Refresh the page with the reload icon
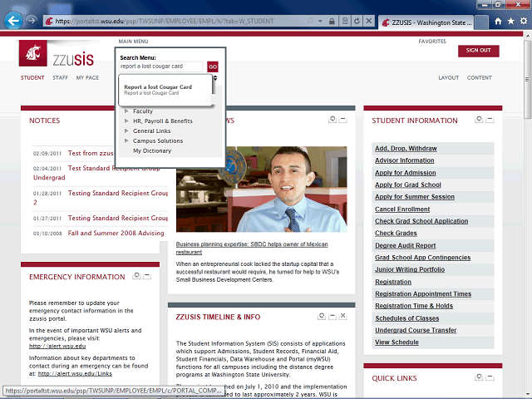 [357, 21]
